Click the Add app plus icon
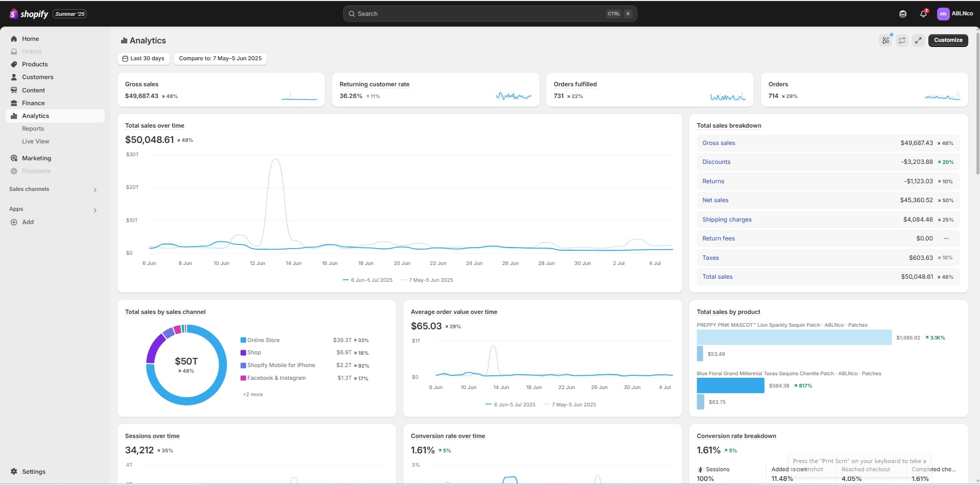This screenshot has height=485, width=980. click(x=14, y=222)
